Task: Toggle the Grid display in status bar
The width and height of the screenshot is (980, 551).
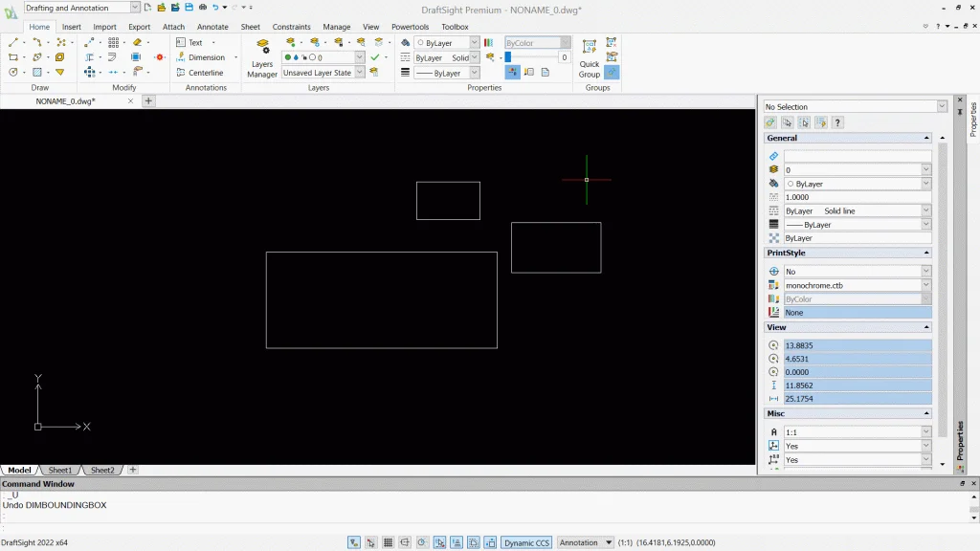Action: [389, 542]
